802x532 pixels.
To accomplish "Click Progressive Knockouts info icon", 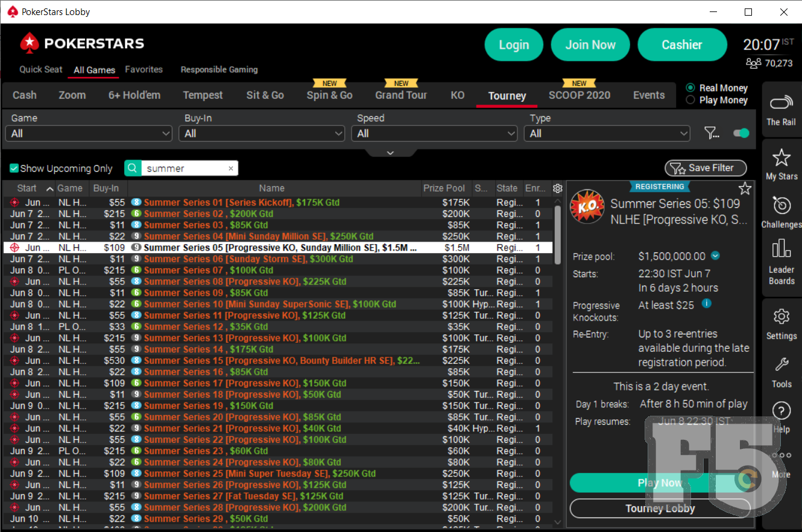I will pyautogui.click(x=707, y=304).
